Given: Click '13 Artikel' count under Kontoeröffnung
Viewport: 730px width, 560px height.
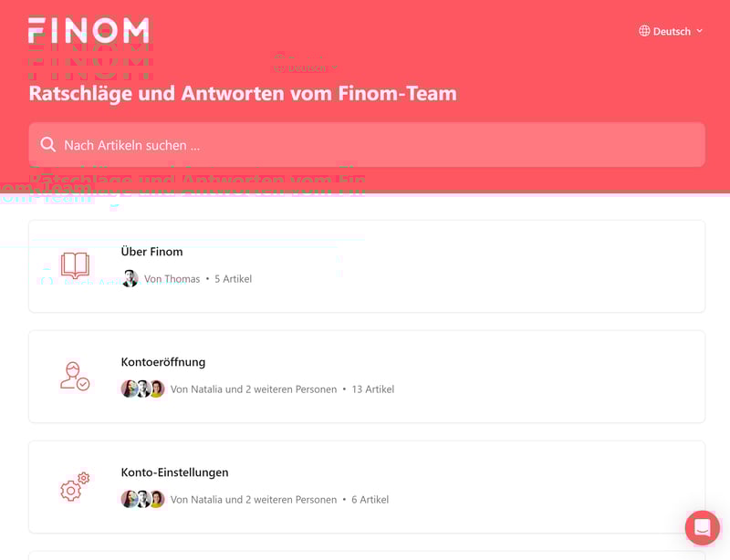Looking at the screenshot, I should pyautogui.click(x=372, y=389).
